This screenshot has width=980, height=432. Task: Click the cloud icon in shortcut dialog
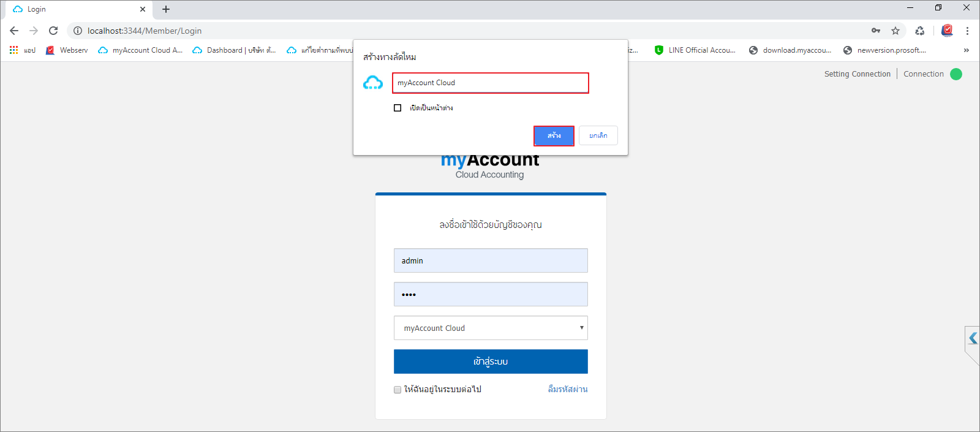coord(373,83)
